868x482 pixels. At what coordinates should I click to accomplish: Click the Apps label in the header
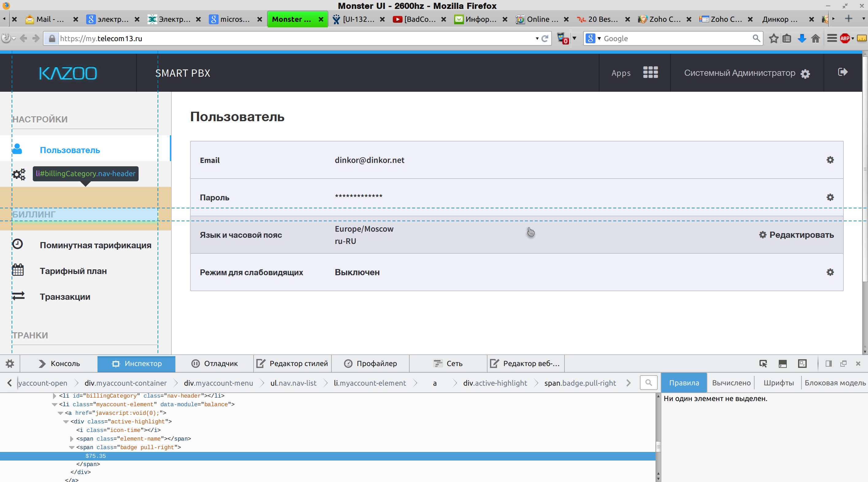click(x=621, y=73)
